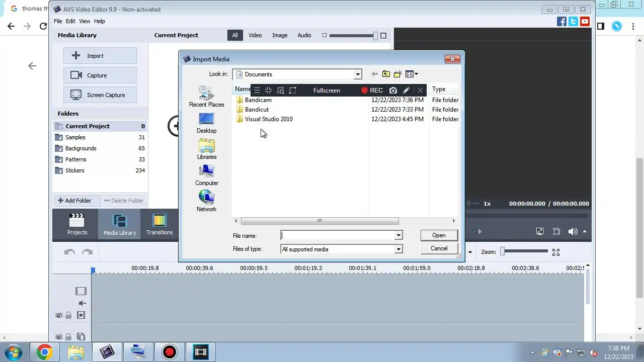Click the Add Folder button
644x362 pixels.
[76, 201]
